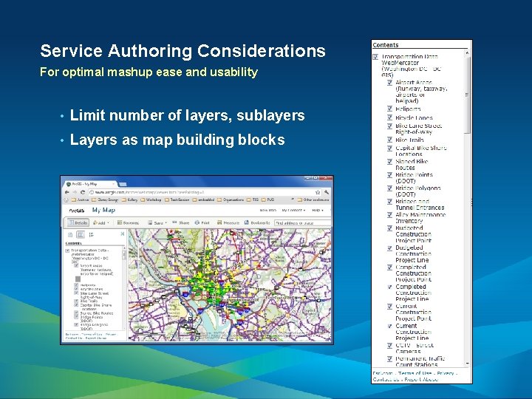532x399 pixels.
Task: Click the browser back arrow
Action: (x=67, y=192)
